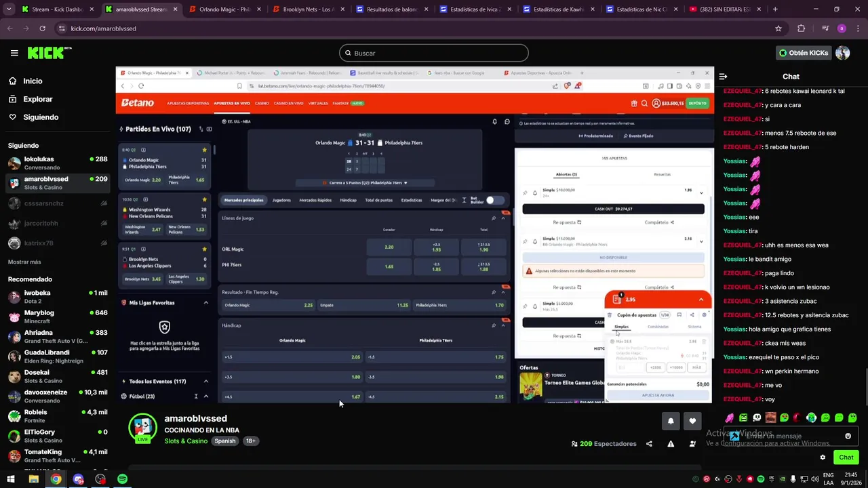Screen dimensions: 868x488
Task: Collapse the chat panel with arrow icon
Action: tap(723, 77)
